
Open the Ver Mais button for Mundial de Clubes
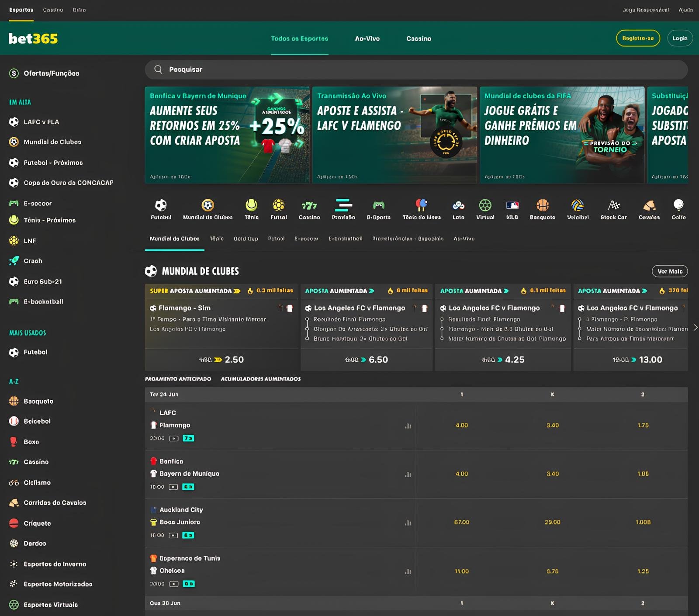[x=669, y=271]
